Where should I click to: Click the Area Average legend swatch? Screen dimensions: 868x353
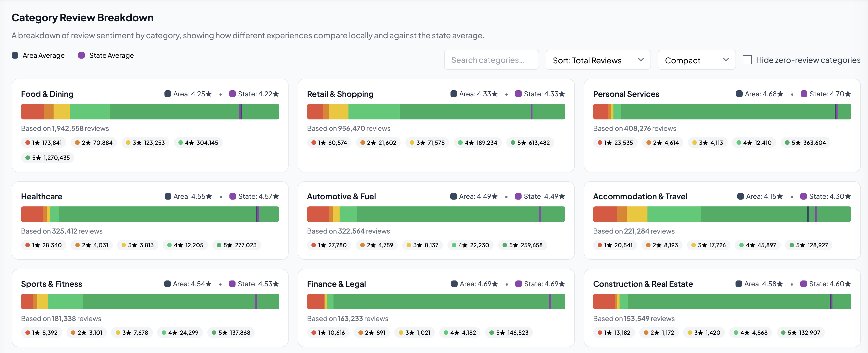tap(15, 55)
